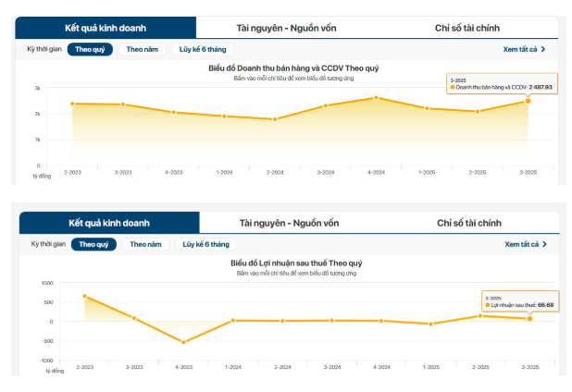Click the 2-2025 data point on profit chart
This screenshot has width=572, height=392.
(x=480, y=316)
